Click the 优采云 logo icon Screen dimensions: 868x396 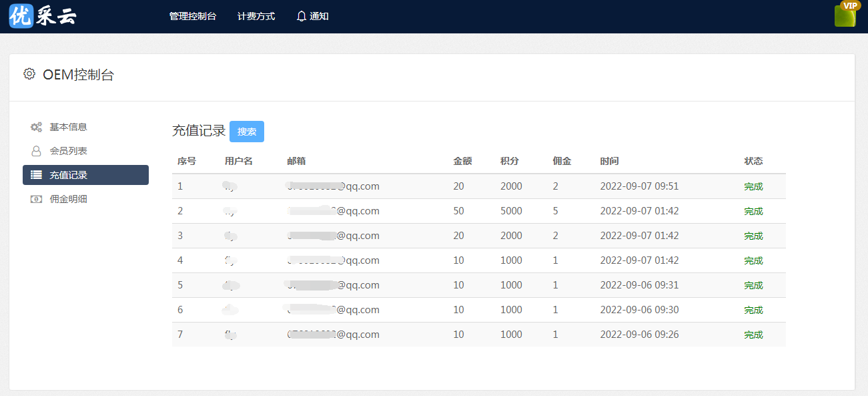(x=21, y=16)
